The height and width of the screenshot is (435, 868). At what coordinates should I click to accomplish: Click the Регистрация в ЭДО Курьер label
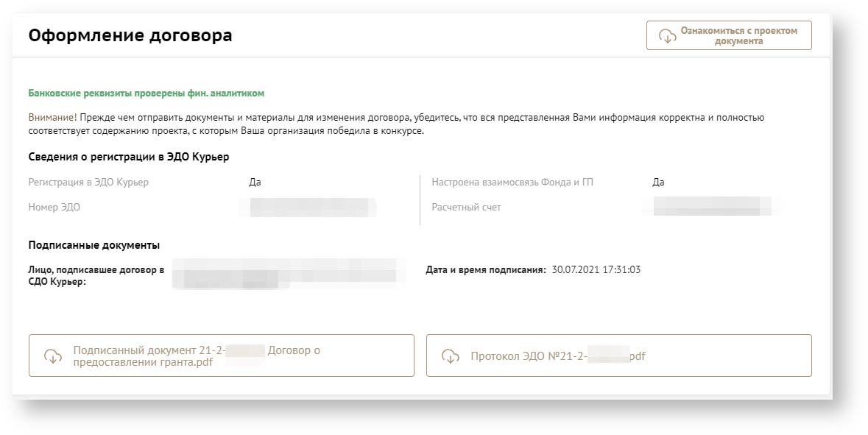point(88,183)
